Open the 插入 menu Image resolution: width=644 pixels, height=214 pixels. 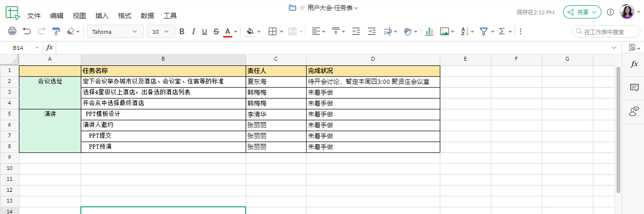pos(102,16)
